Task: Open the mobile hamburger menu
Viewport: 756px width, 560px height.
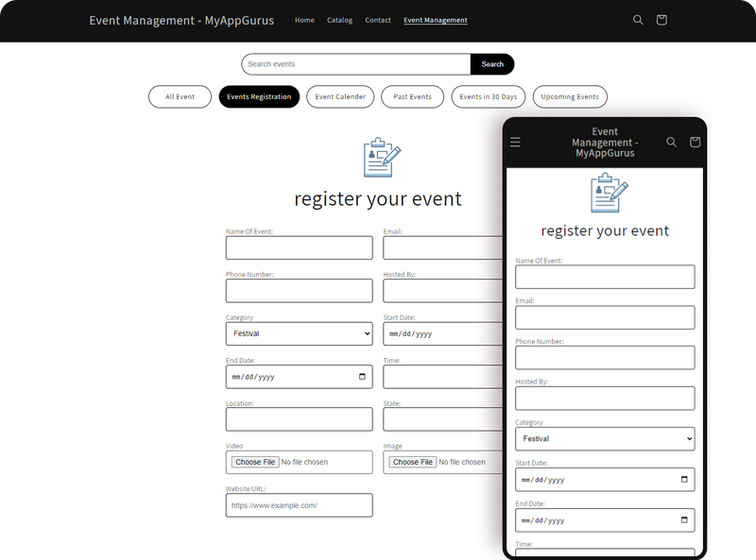Action: click(515, 142)
